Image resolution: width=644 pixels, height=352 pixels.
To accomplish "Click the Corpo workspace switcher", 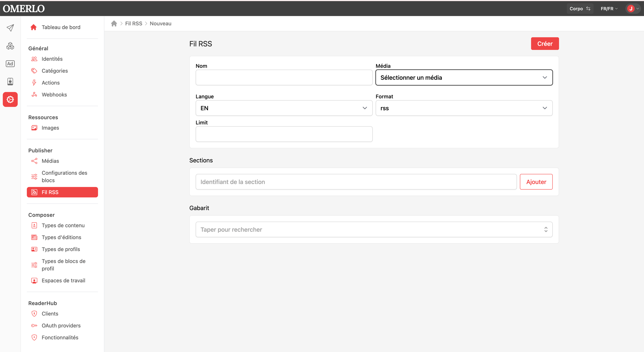I will click(580, 9).
